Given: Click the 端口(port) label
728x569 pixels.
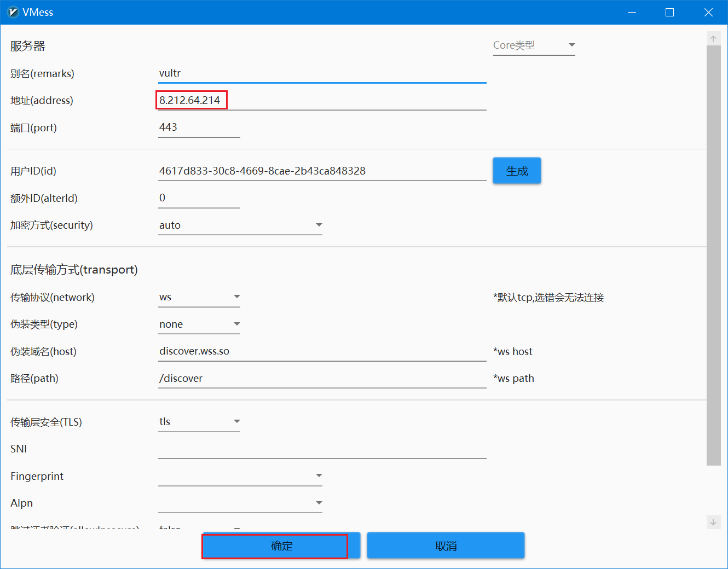Looking at the screenshot, I should (33, 127).
